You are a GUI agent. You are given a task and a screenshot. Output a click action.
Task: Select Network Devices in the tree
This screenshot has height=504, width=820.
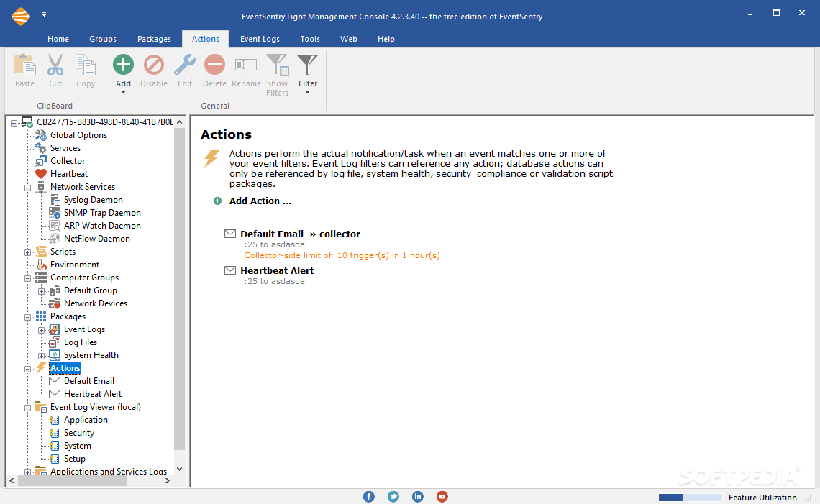(95, 303)
